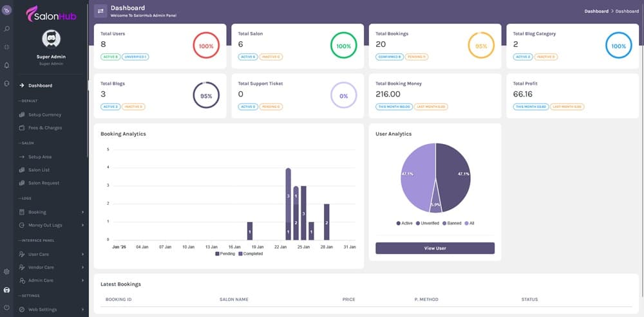644x317 pixels.
Task: Click the Setup Currency sidebar icon
Action: coord(22,114)
